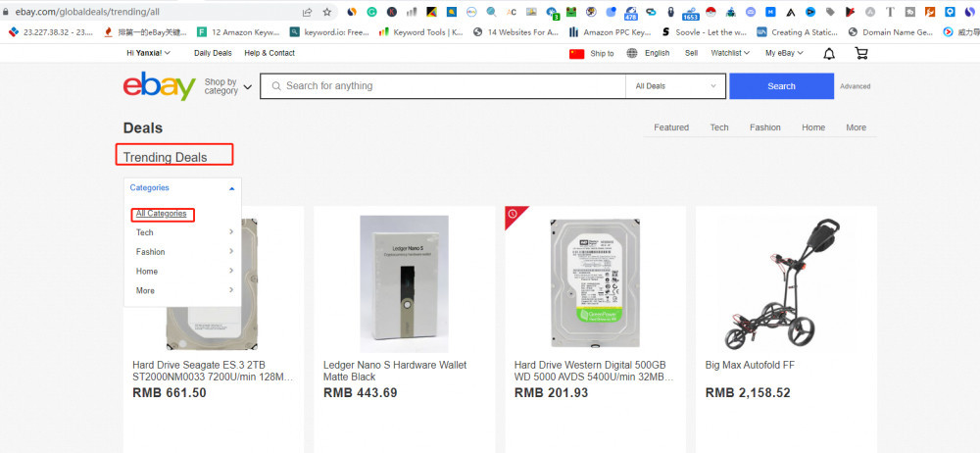Click the Sell link

pos(691,53)
